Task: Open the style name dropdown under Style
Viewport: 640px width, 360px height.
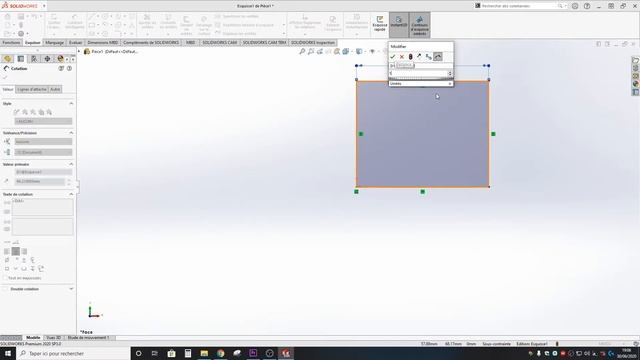Action: pos(43,121)
